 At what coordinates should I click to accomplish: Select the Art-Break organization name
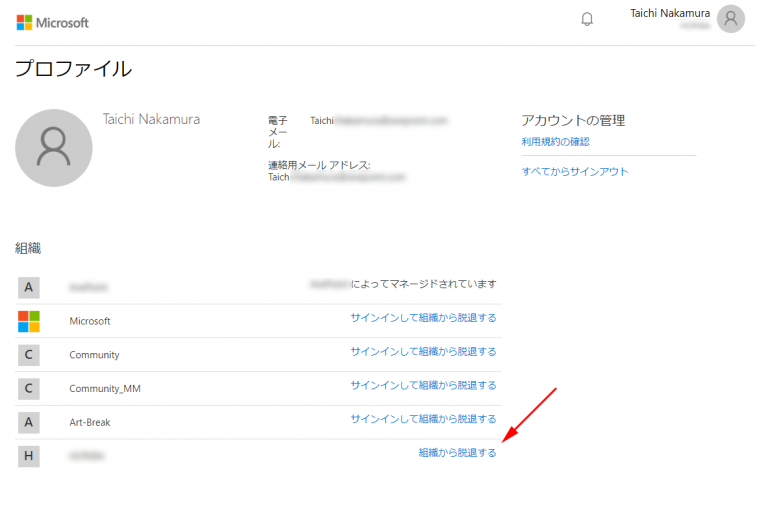coord(90,422)
